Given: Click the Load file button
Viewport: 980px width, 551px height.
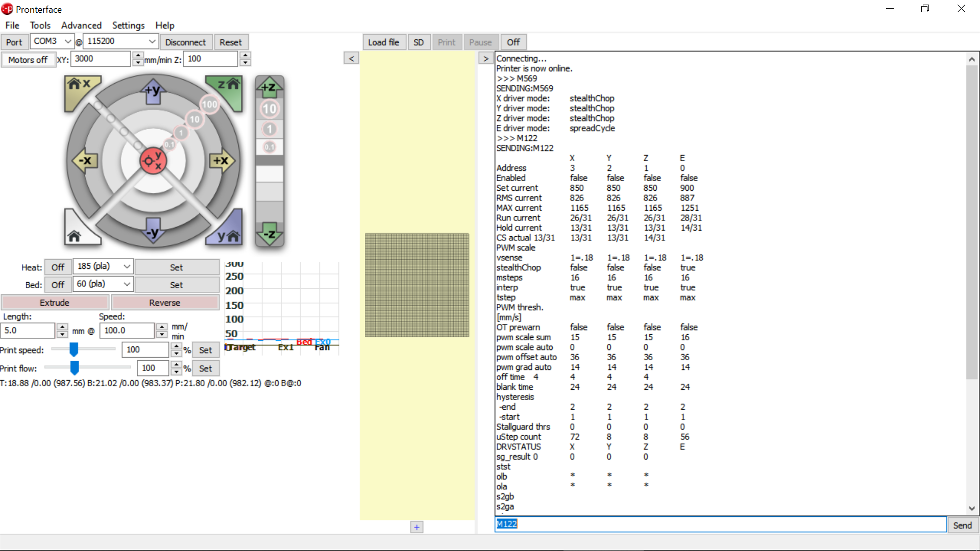Looking at the screenshot, I should (383, 42).
